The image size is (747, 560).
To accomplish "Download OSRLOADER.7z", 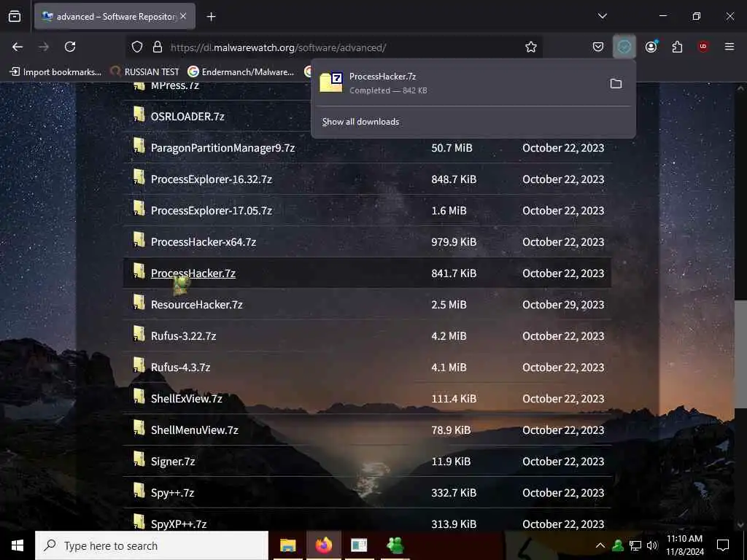I will tap(187, 117).
